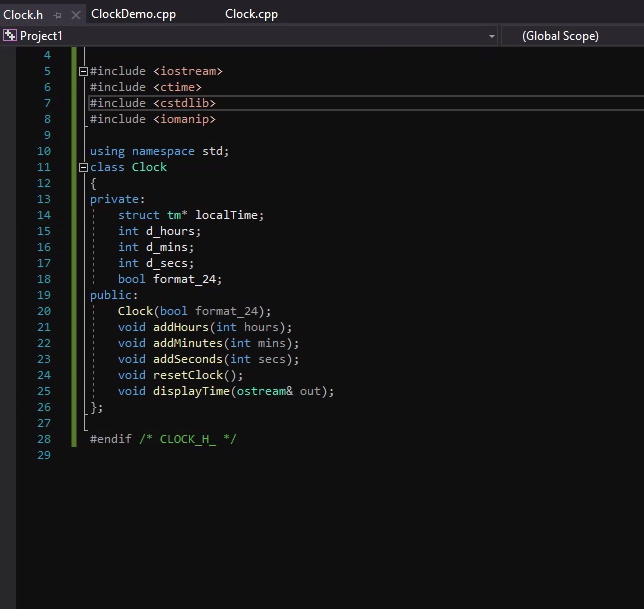Open the Project1 dropdown arrow
Viewport: 644px width, 609px height.
click(x=491, y=36)
